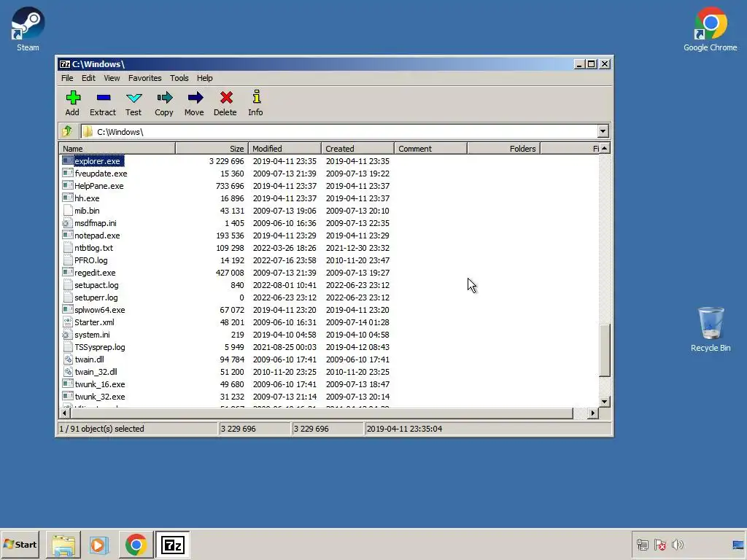Image resolution: width=747 pixels, height=560 pixels.
Task: Click in the C:\Windows\ address field
Action: click(x=338, y=131)
